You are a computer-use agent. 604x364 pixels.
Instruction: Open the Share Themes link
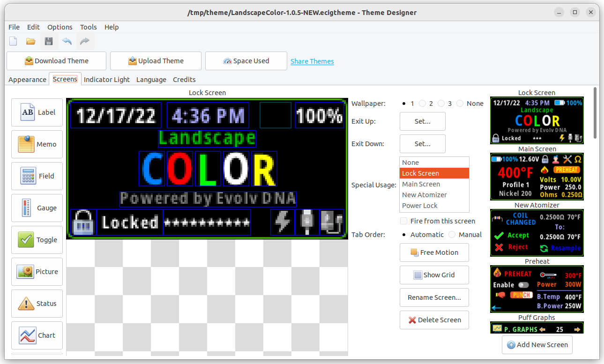pos(312,61)
